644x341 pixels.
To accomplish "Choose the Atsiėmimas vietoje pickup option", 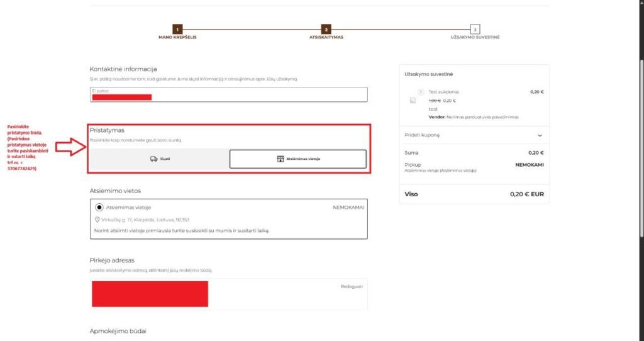I will click(297, 159).
